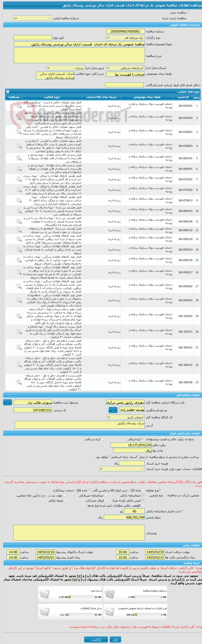Open شرایط و ضوابط مناقصه folder icon
The height and width of the screenshot is (644, 202).
tap(109, 594)
